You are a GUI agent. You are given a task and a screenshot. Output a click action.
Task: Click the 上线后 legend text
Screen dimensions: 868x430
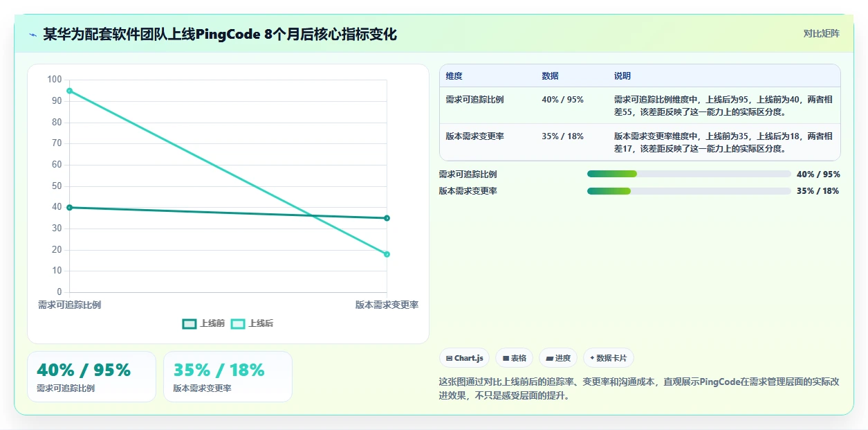click(x=261, y=323)
